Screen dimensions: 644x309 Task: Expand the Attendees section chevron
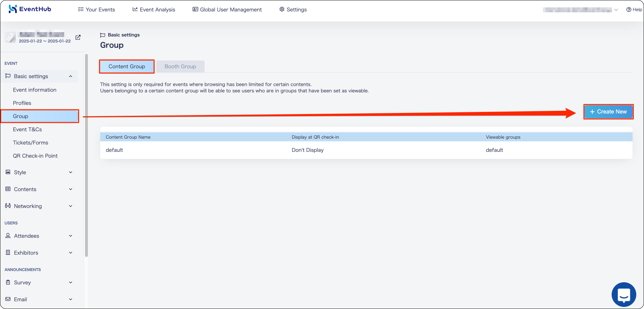[71, 236]
